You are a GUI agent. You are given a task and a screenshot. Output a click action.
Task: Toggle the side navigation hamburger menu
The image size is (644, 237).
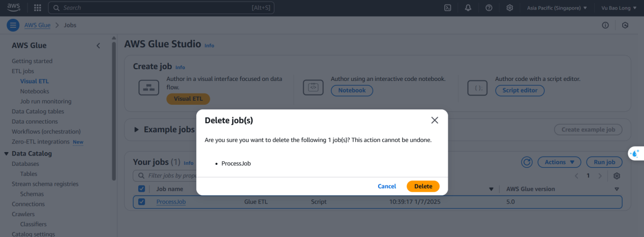[13, 25]
